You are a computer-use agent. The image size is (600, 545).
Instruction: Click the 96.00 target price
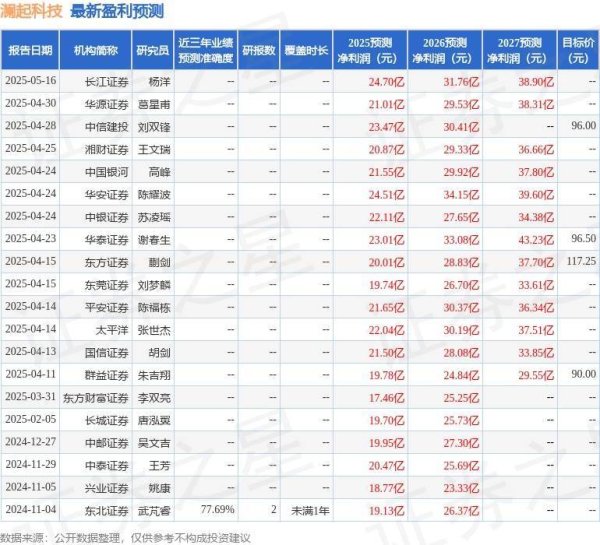(583, 126)
